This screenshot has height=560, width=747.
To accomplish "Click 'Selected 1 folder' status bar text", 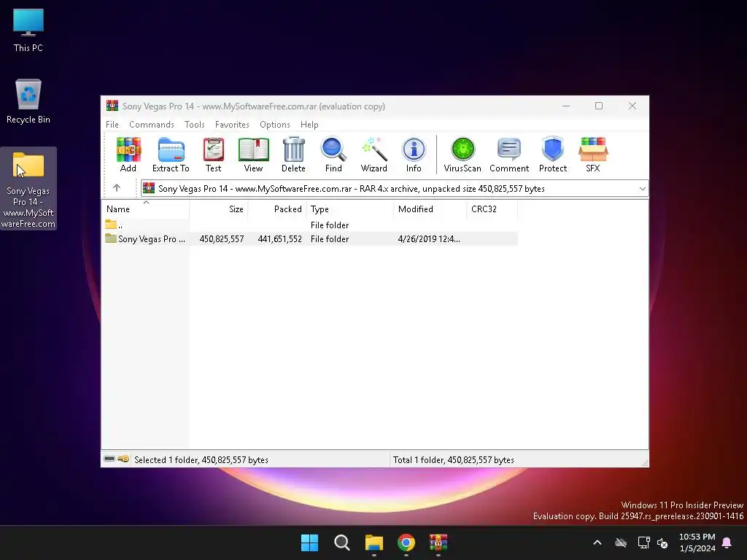I will [x=201, y=460].
